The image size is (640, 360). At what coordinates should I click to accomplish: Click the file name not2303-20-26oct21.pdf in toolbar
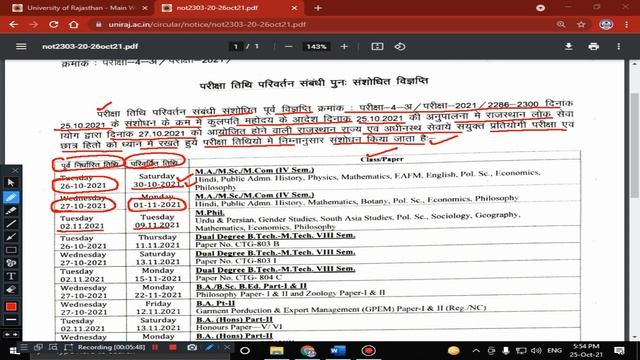90,47
